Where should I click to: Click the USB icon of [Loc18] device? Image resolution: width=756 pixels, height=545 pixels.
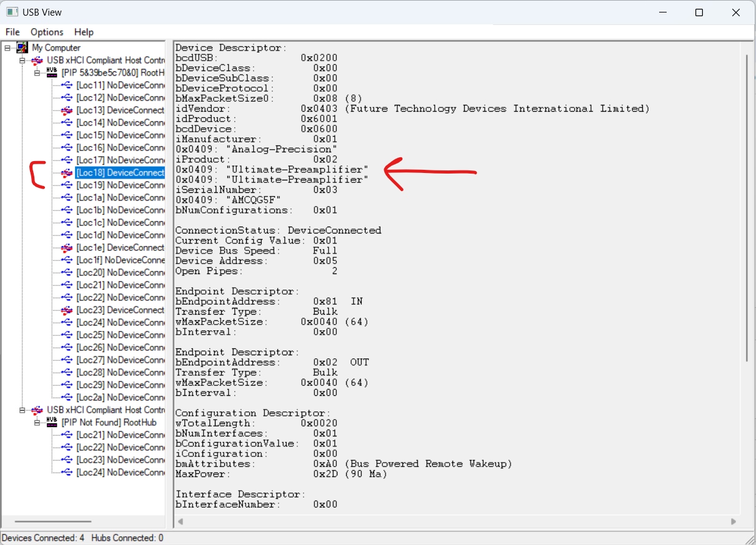[x=67, y=173]
